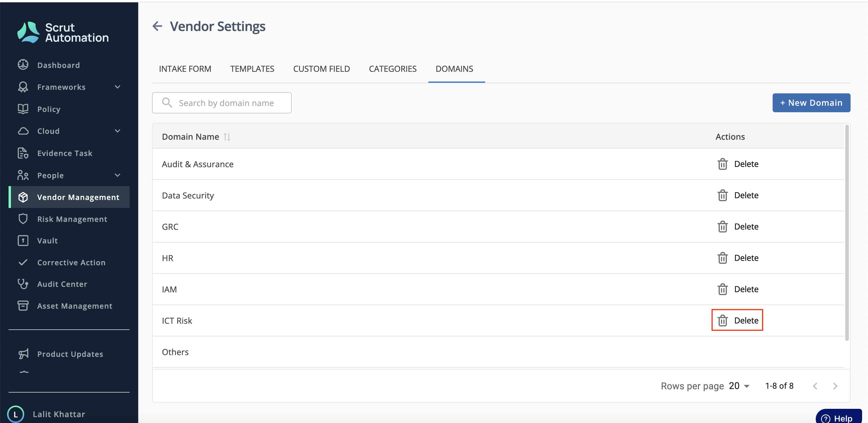This screenshot has height=423, width=868.
Task: Click the People icon in sidebar
Action: (x=23, y=175)
